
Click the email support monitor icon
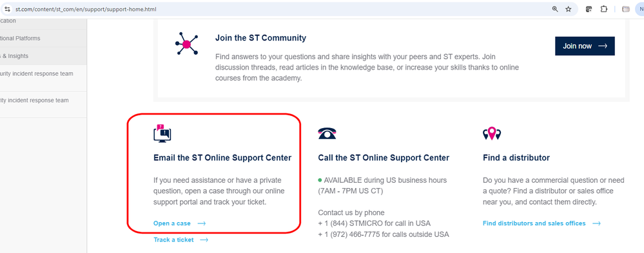162,133
